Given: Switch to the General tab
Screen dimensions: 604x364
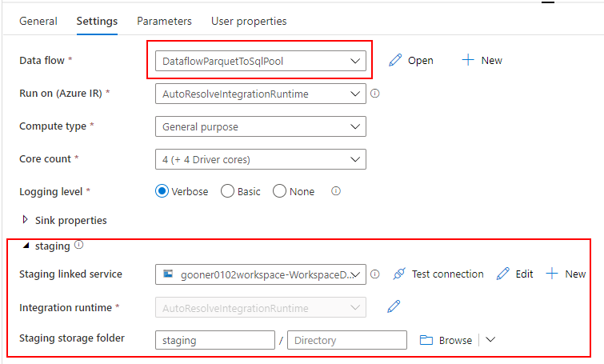Looking at the screenshot, I should [x=38, y=21].
